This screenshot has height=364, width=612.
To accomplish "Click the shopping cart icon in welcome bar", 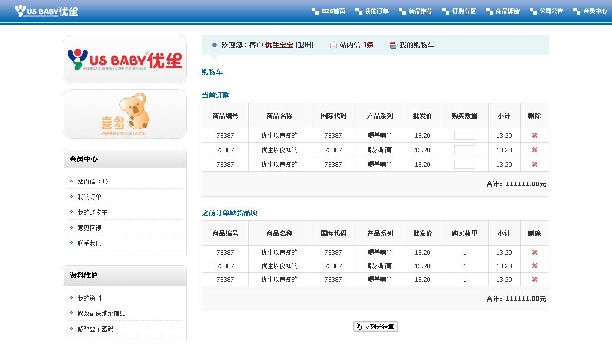I will tap(393, 45).
